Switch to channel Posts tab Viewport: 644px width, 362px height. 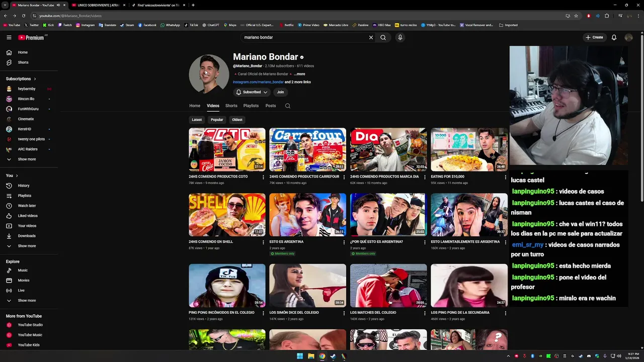click(x=271, y=106)
